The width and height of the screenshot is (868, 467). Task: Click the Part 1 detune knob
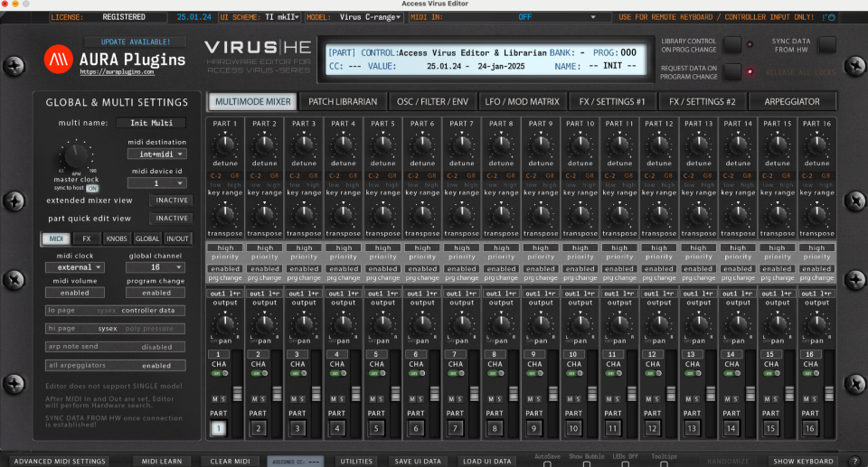[225, 145]
